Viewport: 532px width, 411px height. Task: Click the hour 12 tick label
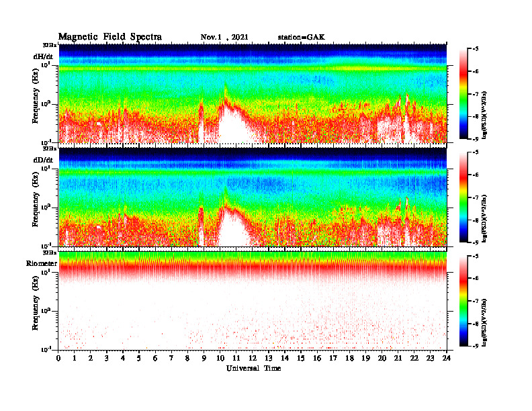pos(252,359)
